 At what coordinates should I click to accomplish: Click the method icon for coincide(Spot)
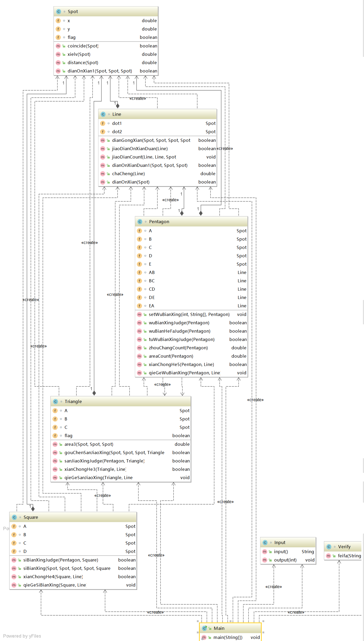coord(58,46)
